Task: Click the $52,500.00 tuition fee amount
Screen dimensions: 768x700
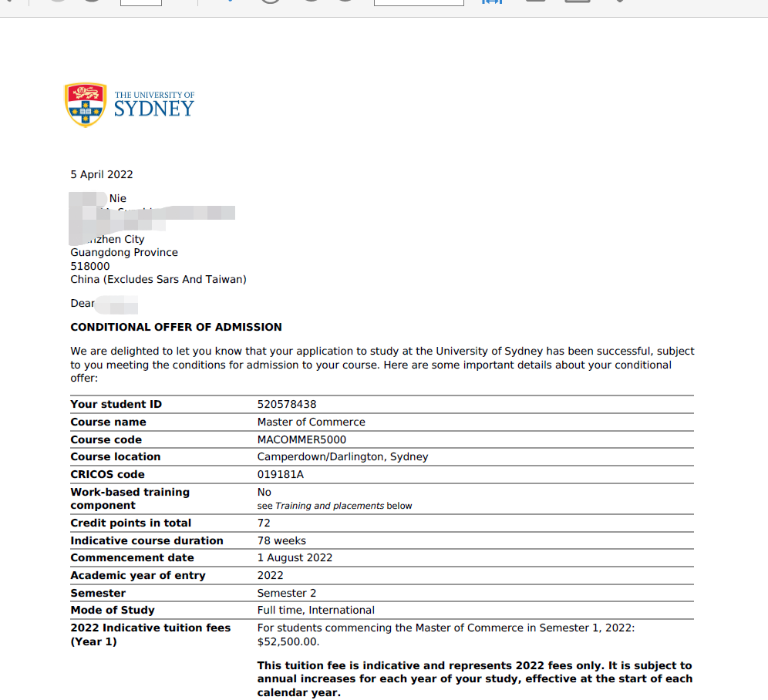Action: click(x=288, y=641)
